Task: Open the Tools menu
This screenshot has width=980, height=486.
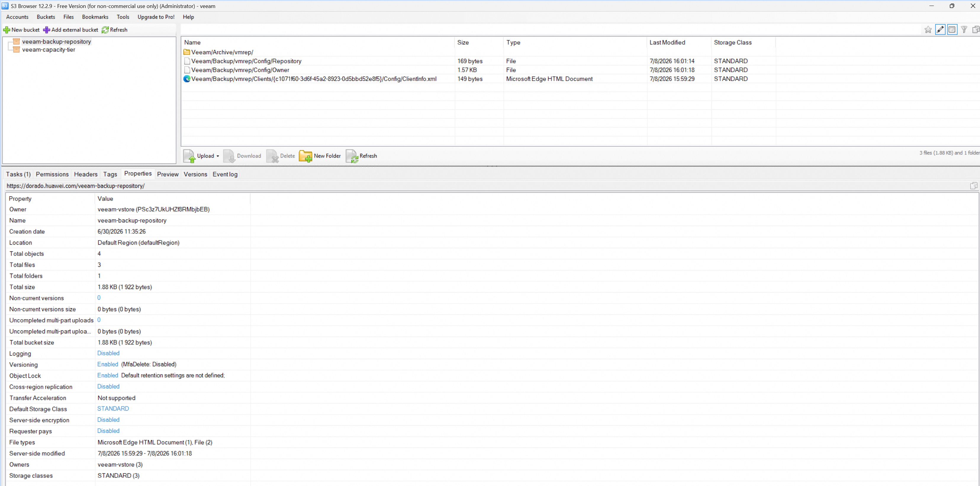Action: click(x=123, y=17)
